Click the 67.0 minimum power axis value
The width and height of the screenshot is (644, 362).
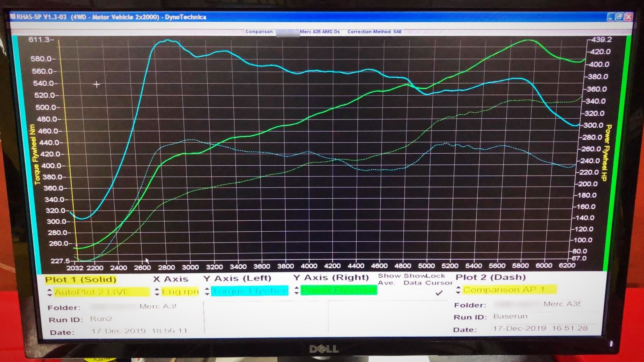[579, 258]
